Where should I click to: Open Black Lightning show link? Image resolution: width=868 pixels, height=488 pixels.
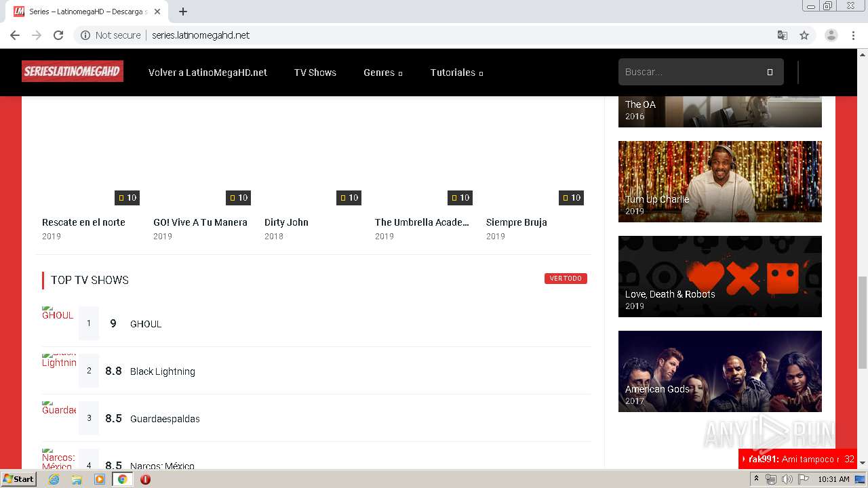163,371
